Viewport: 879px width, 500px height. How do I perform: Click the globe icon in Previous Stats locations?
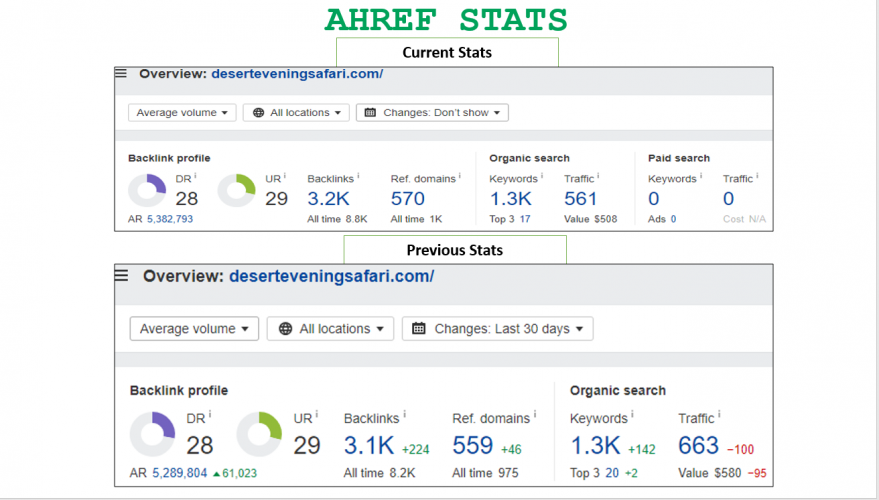[285, 328]
